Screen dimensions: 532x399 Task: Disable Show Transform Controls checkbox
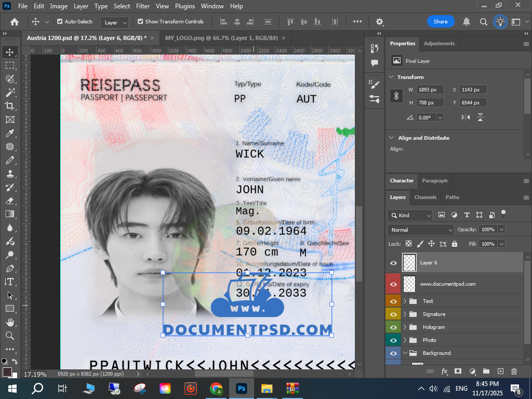tap(140, 22)
